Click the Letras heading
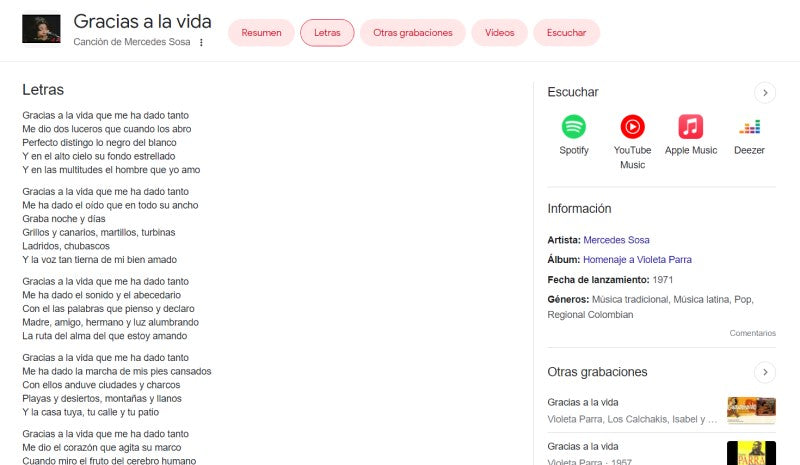The width and height of the screenshot is (800, 465). [x=43, y=90]
